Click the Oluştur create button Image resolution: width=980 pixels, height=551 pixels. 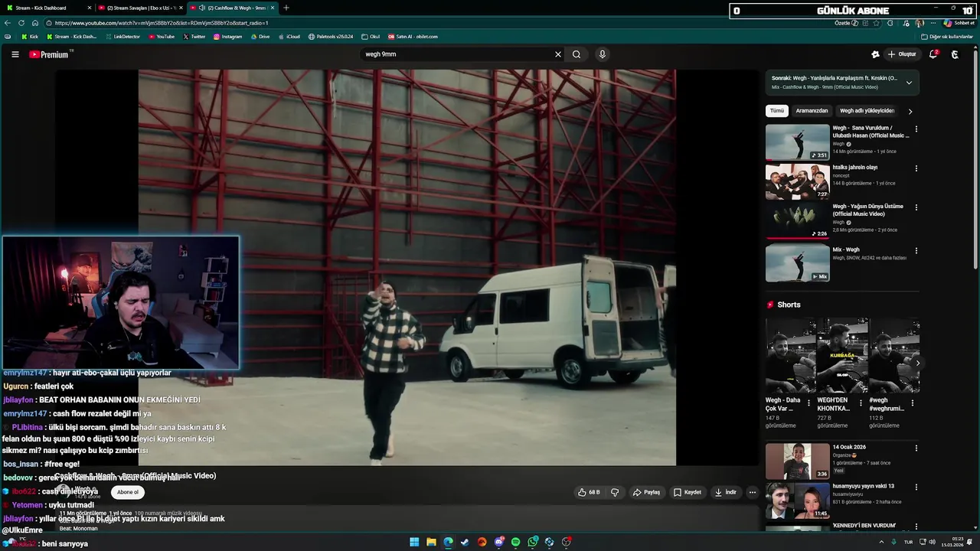tap(902, 54)
